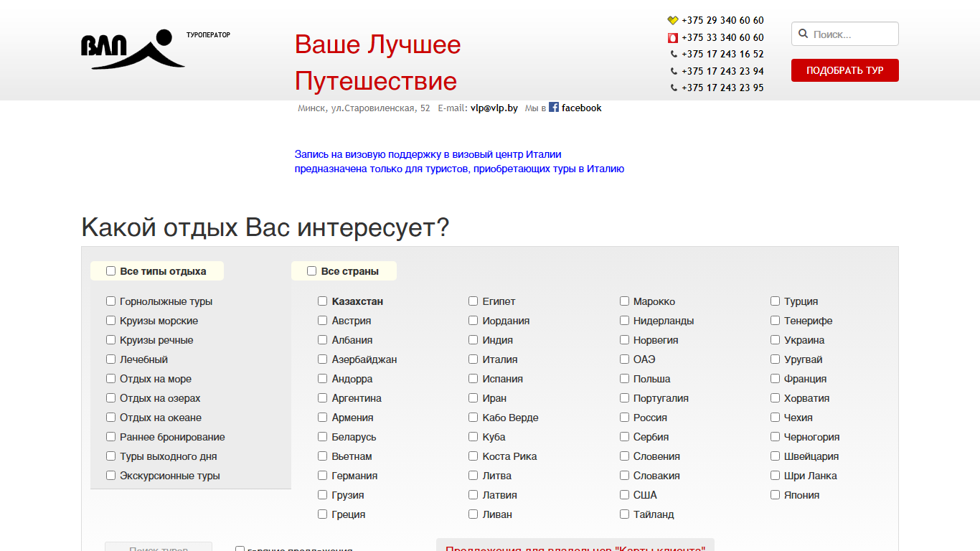Image resolution: width=980 pixels, height=551 pixels.
Task: Select the Турция checkbox
Action: pos(776,301)
